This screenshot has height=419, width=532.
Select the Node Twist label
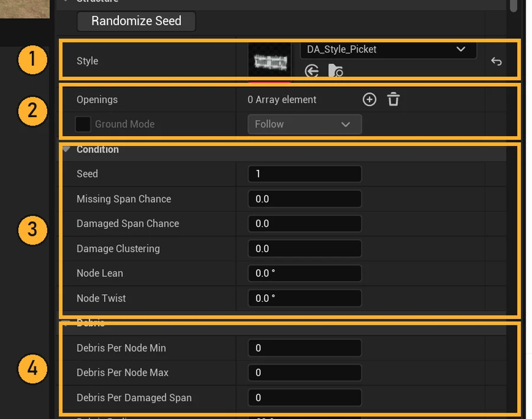point(101,298)
